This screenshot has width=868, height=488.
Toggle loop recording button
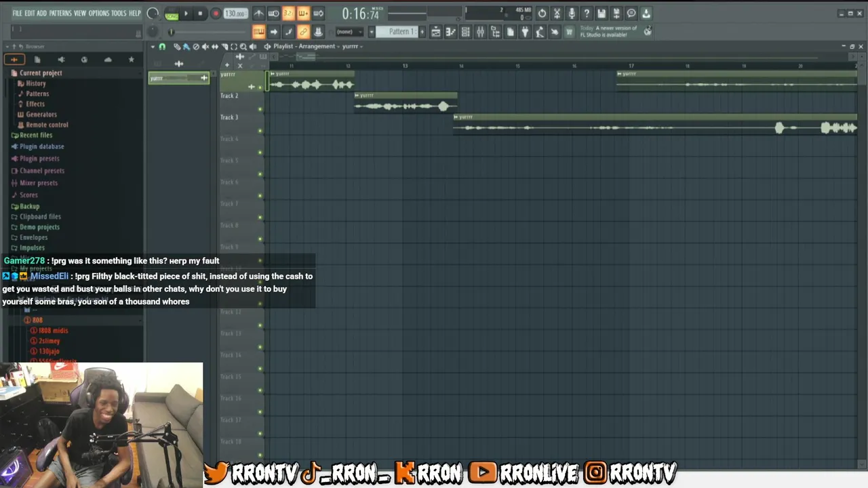point(318,14)
